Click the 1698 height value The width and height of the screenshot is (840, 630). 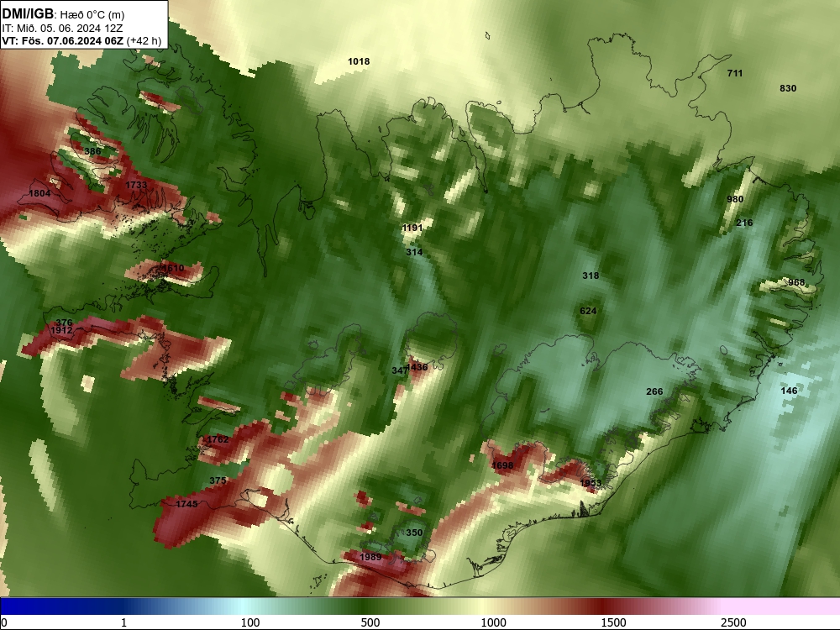coord(502,465)
